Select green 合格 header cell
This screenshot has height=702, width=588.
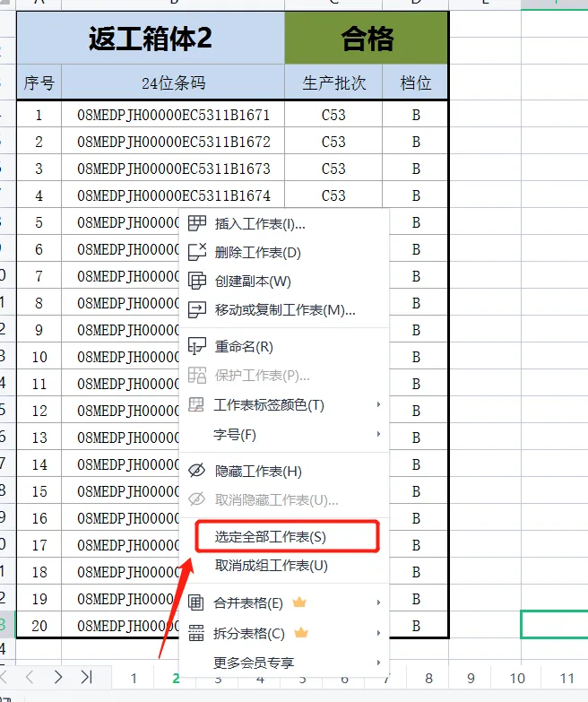pos(367,38)
